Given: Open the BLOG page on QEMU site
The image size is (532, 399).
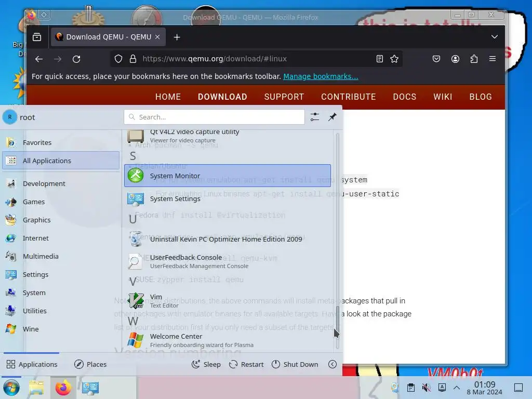Looking at the screenshot, I should coord(481,97).
